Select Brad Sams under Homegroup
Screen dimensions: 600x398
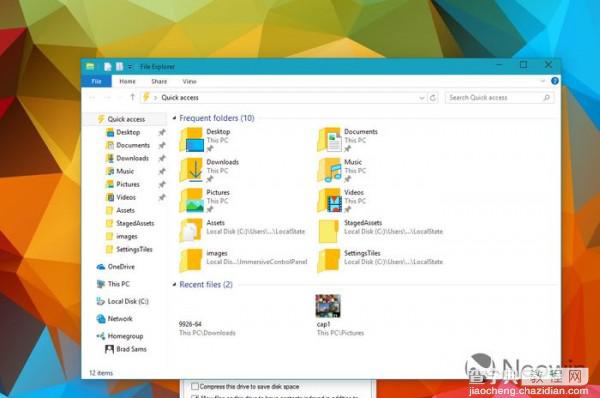131,349
